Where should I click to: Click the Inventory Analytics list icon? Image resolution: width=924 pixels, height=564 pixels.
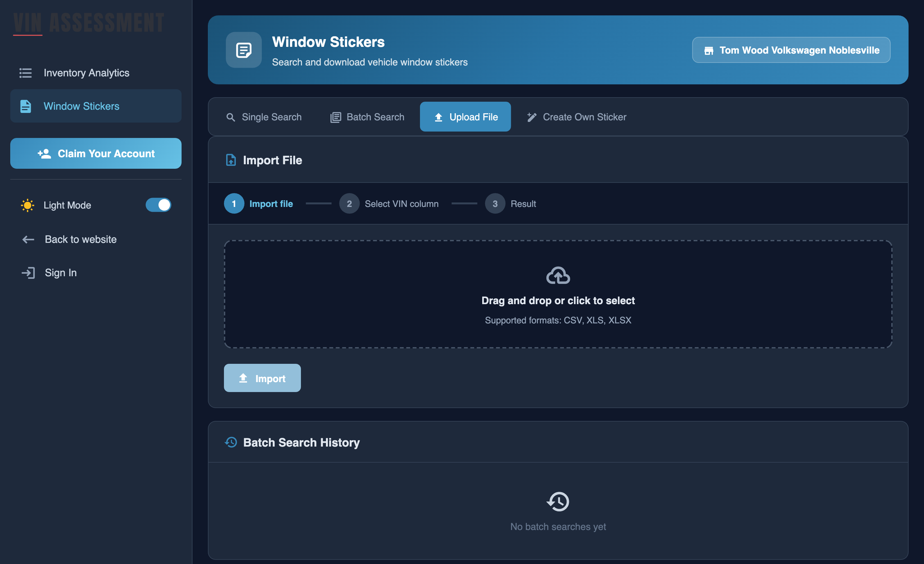25,73
